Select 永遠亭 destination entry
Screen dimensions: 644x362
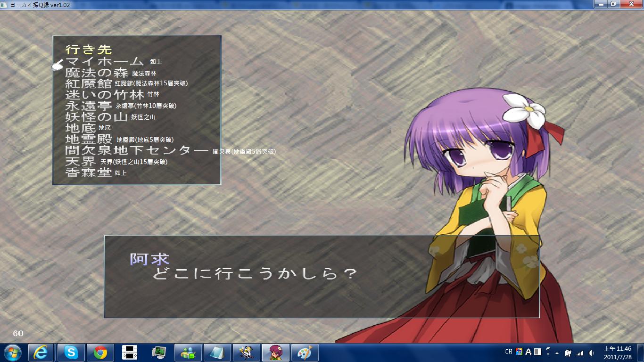click(x=89, y=106)
